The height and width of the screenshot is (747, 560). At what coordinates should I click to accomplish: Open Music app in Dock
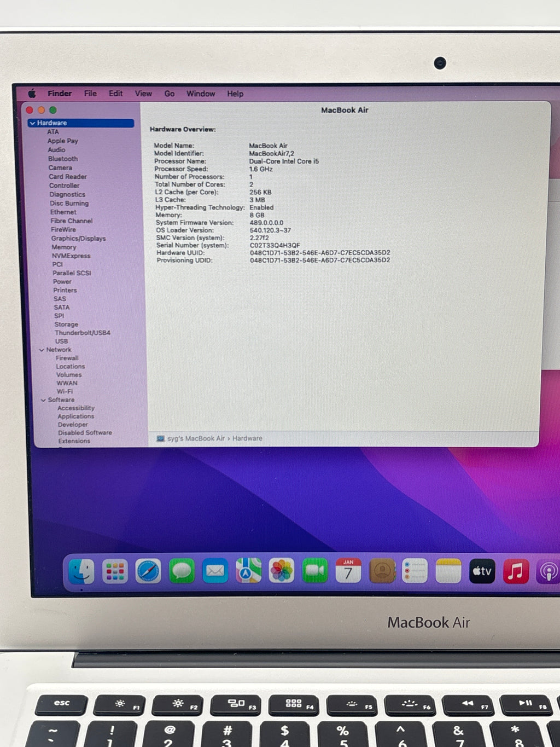pos(515,571)
